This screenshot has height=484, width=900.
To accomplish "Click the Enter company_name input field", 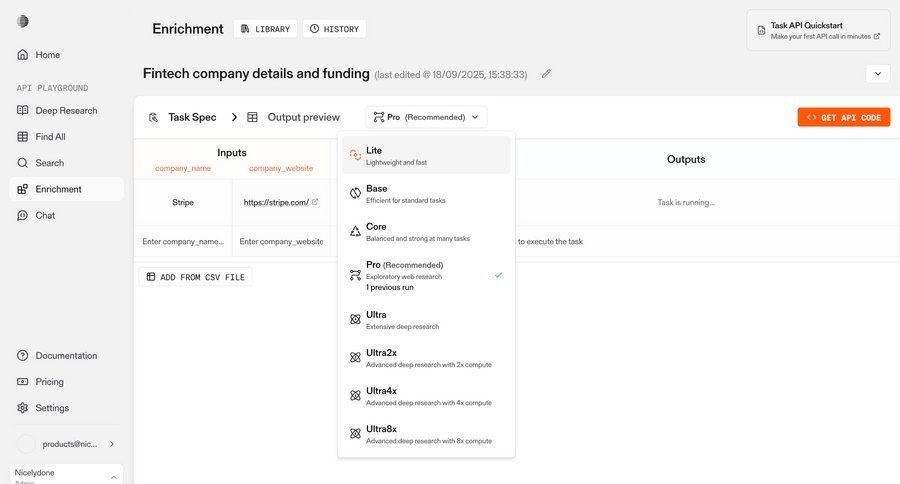I will tap(182, 241).
